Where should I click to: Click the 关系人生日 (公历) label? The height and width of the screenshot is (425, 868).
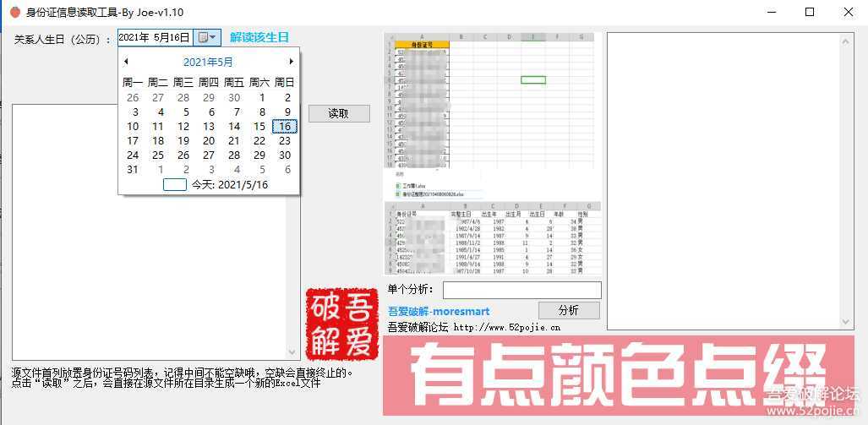[x=62, y=39]
